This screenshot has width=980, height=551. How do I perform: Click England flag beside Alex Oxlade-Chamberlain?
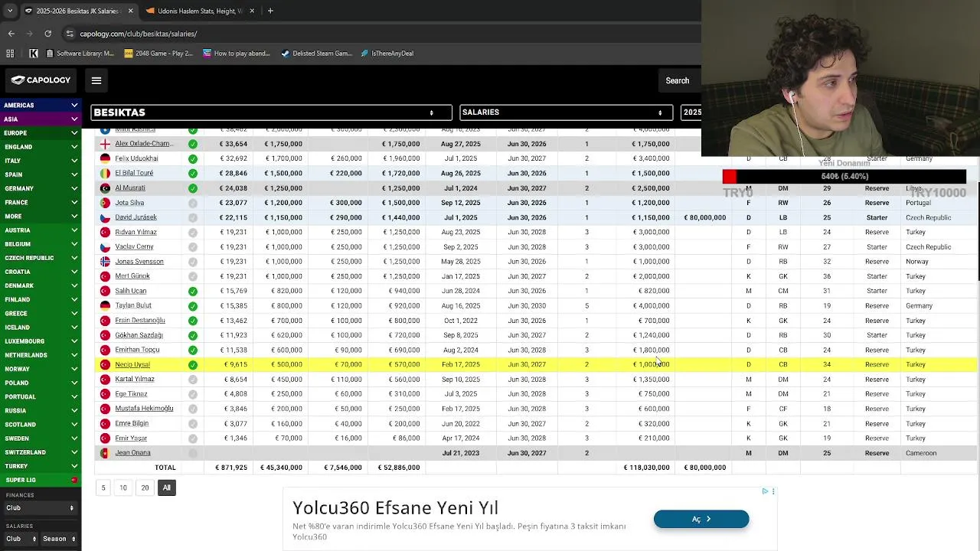(x=105, y=144)
